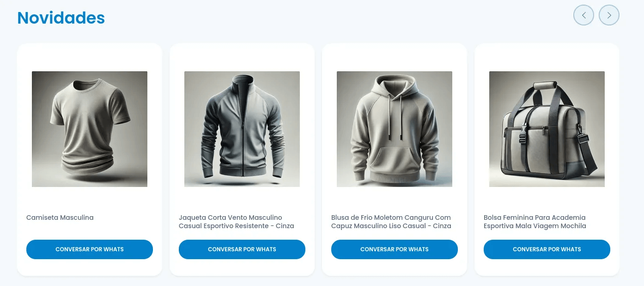This screenshot has width=644, height=286.
Task: Open the Blusa de Frio Moletom Canguru title
Action: (x=391, y=222)
